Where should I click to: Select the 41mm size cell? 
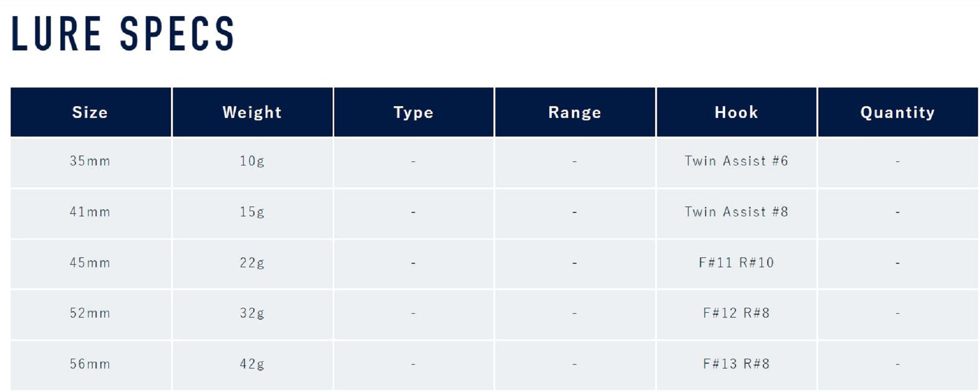coord(90,212)
